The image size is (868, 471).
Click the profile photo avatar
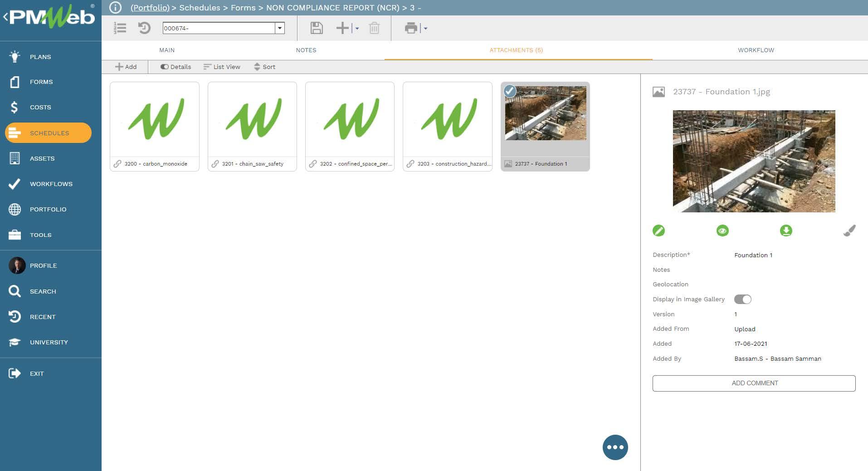(x=17, y=265)
